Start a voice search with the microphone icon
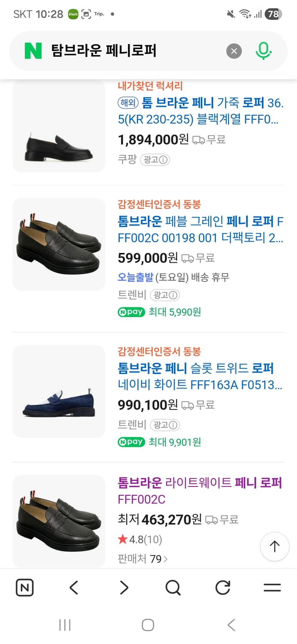This screenshot has height=644, width=297. [x=264, y=51]
